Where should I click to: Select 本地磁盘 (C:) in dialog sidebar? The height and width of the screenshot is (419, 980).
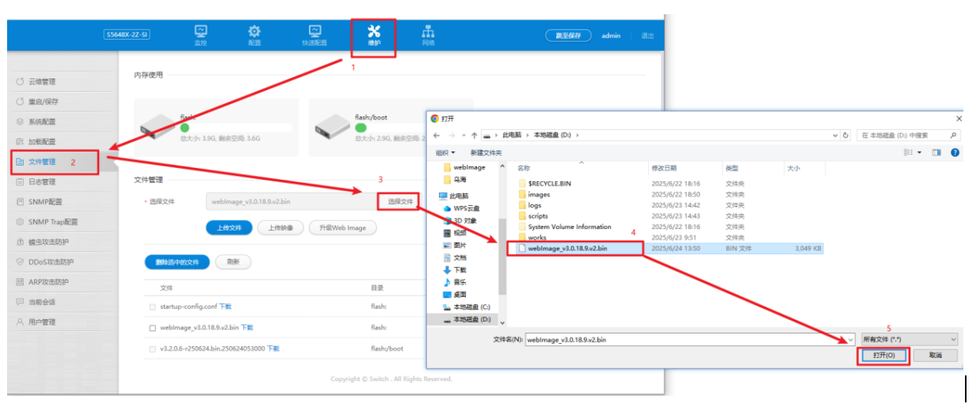point(467,307)
